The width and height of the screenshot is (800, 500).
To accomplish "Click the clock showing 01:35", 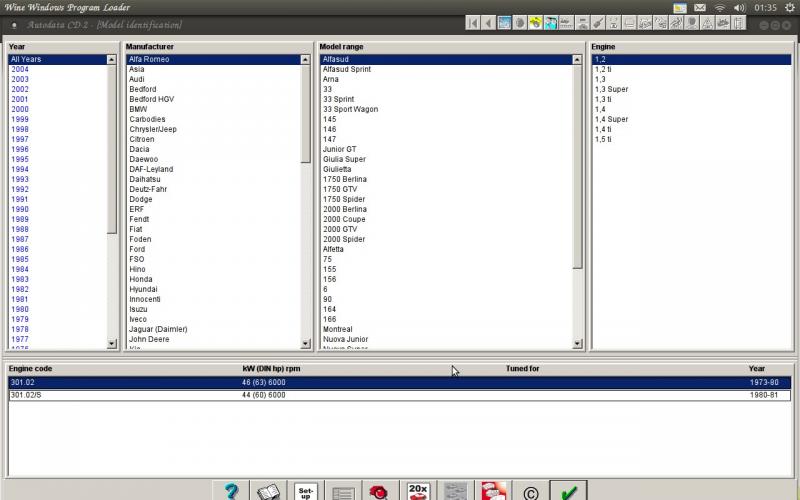I will 765,8.
